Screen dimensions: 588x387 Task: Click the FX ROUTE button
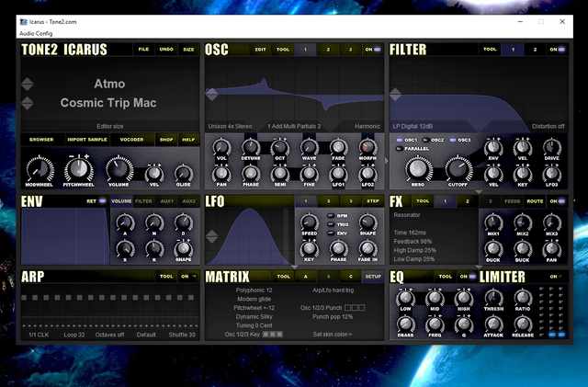click(535, 201)
